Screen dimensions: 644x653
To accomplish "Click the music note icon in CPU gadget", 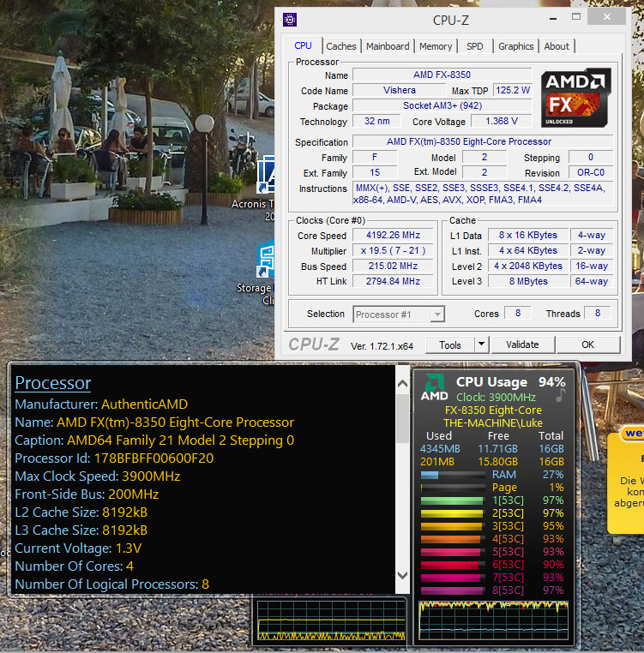I will pyautogui.click(x=561, y=395).
